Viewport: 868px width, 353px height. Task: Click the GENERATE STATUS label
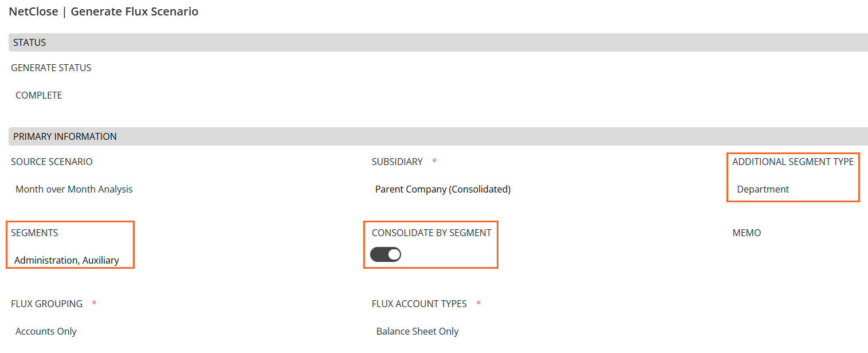click(x=51, y=68)
